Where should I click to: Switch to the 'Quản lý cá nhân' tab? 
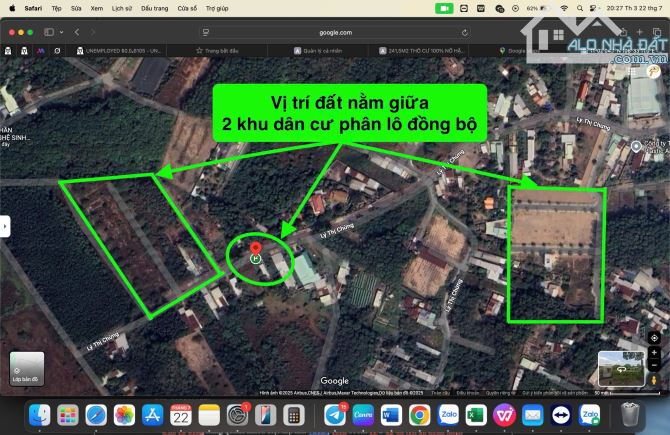(x=320, y=50)
